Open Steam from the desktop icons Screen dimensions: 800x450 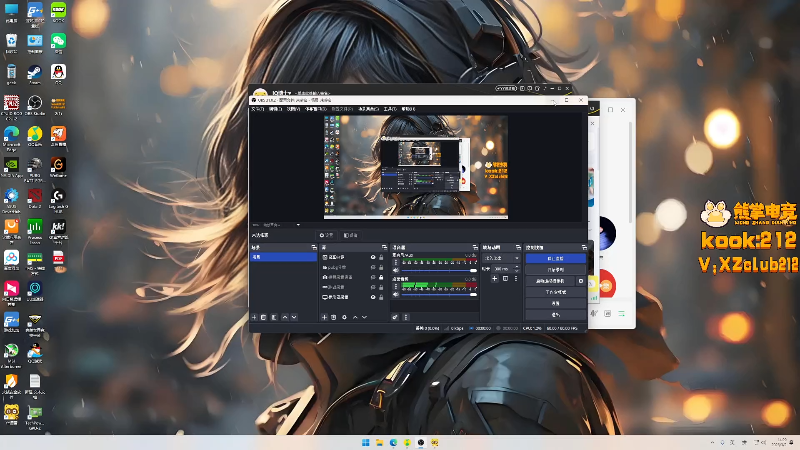click(34, 72)
